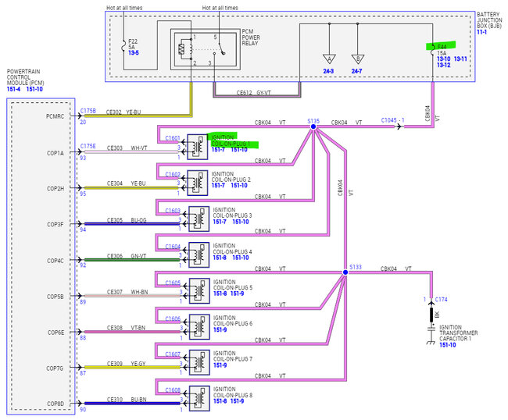Screen dimensions: 508x420
Task: Open link 151-9 under Coil-On-Plug 6
Action: 220,329
